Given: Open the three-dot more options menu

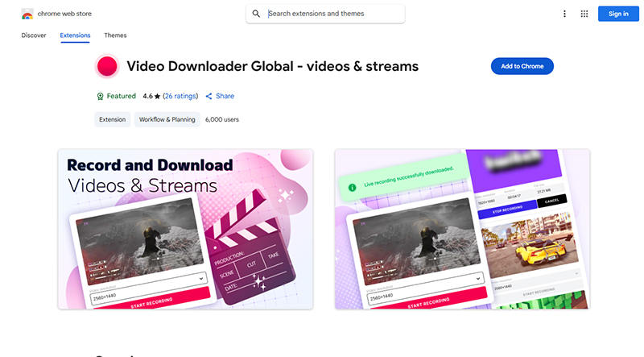Looking at the screenshot, I should click(564, 14).
